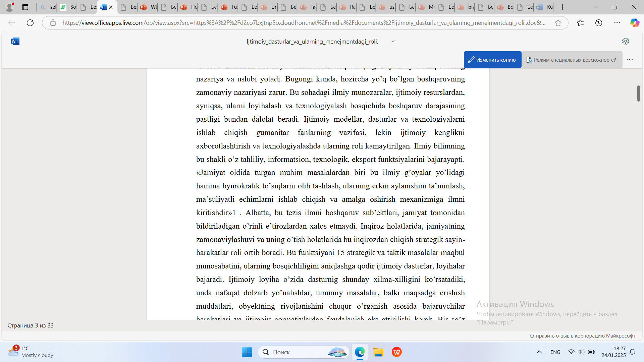This screenshot has height=362, width=644.
Task: Open the tab actions menu icon
Action: pyautogui.click(x=25, y=7)
